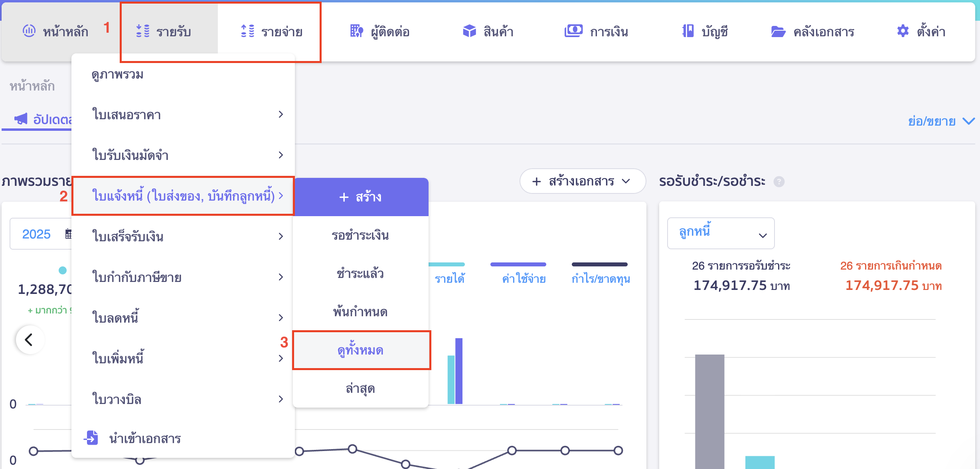Expand the ใบเสนอราคา submenu arrow
980x469 pixels.
point(281,114)
